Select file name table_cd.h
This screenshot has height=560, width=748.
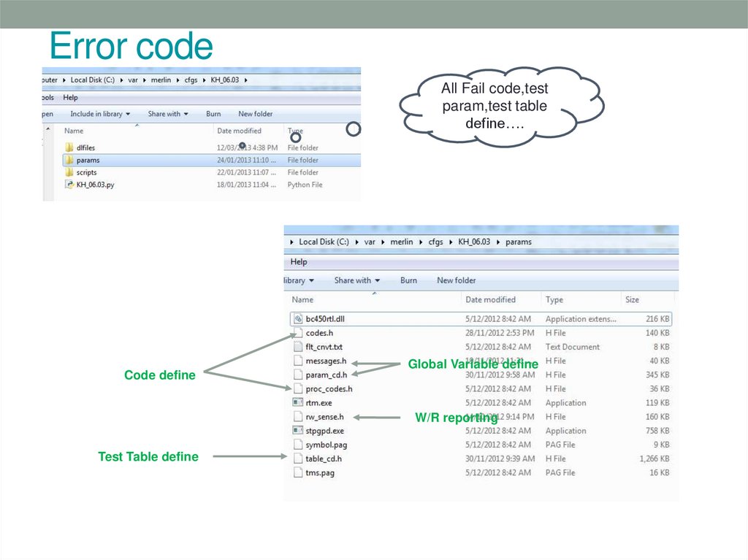(324, 459)
